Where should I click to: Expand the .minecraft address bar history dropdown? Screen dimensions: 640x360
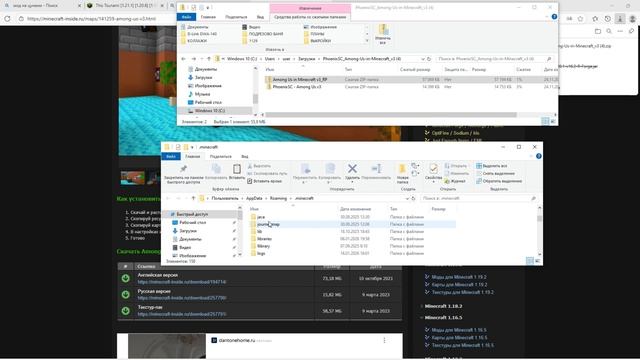click(x=407, y=198)
